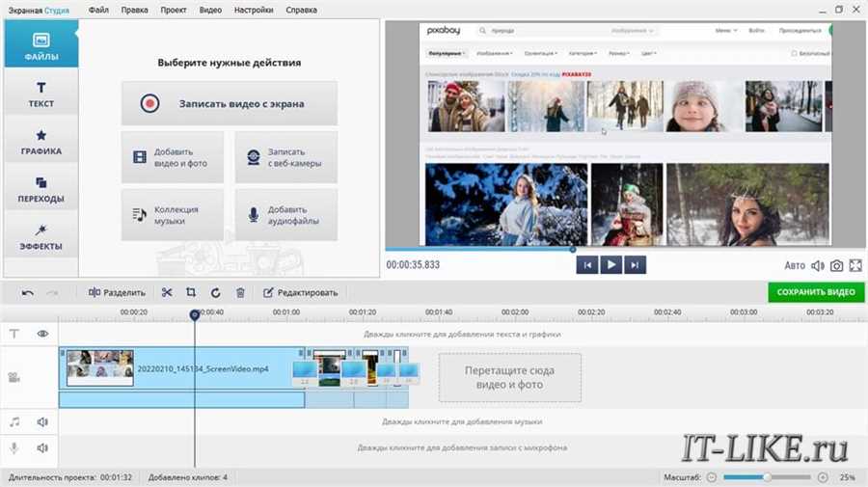Click the undo arrow icon

tap(27, 292)
